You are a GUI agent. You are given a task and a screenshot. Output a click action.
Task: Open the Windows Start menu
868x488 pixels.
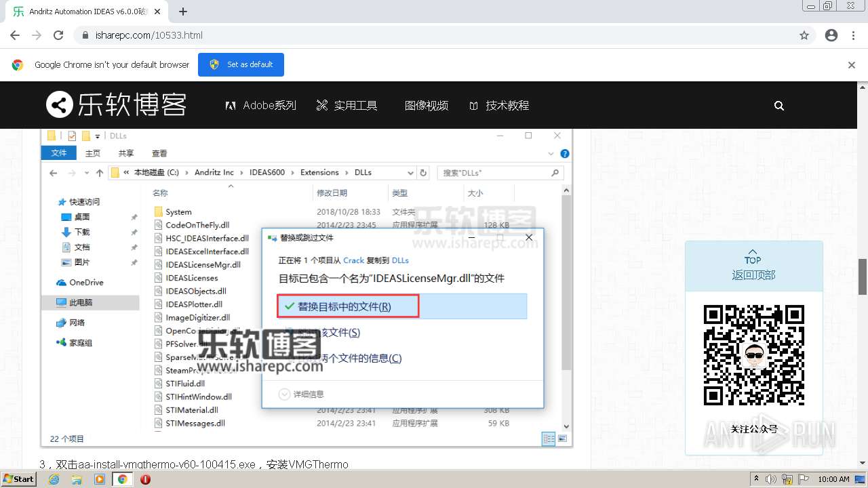pyautogui.click(x=18, y=479)
